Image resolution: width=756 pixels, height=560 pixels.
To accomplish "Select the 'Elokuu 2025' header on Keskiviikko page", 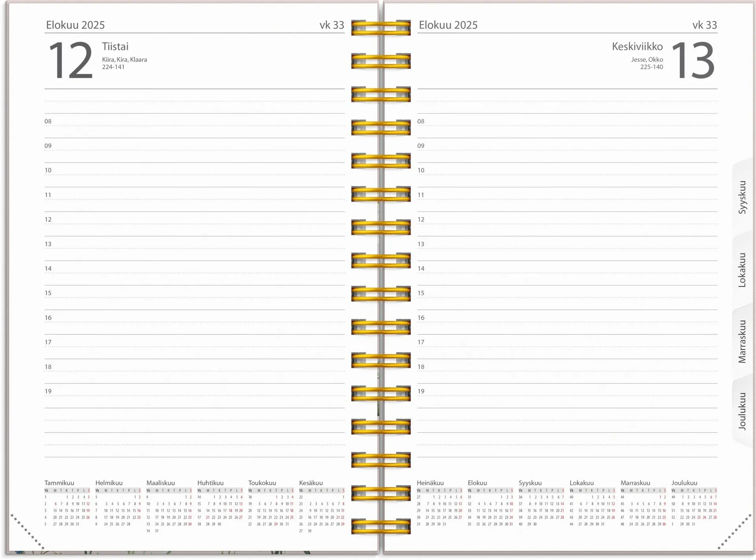I will point(448,25).
